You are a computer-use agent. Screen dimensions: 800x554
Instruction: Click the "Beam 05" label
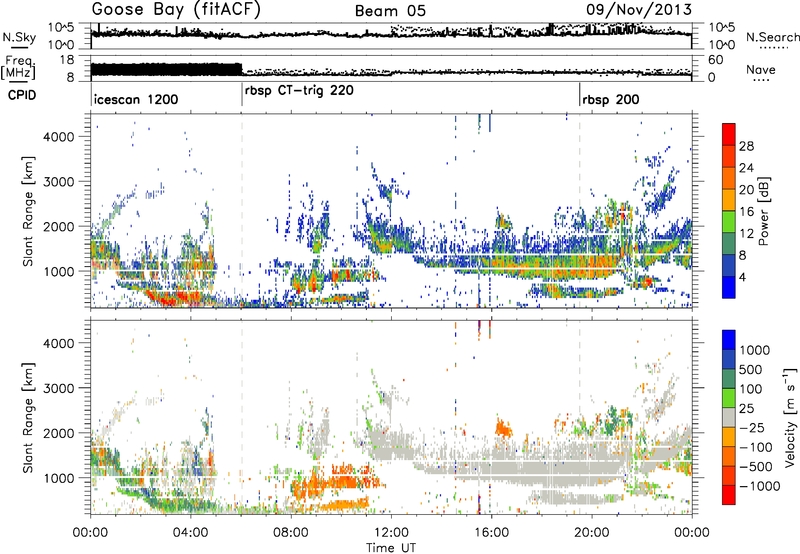pyautogui.click(x=390, y=11)
